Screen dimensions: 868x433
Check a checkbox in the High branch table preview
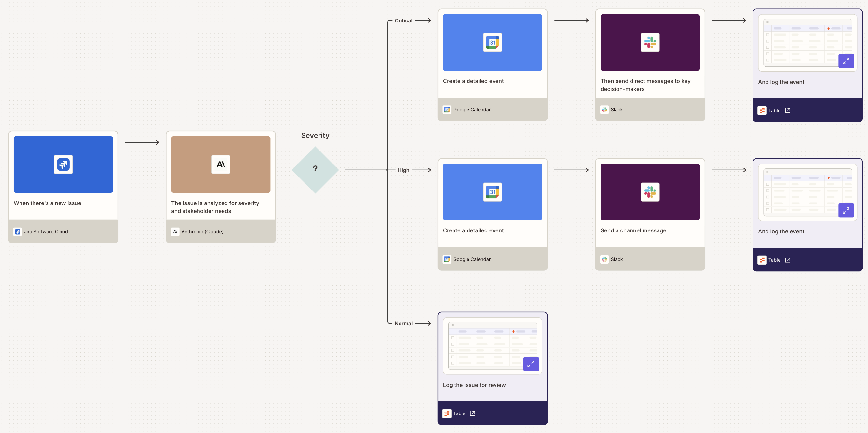[767, 185]
